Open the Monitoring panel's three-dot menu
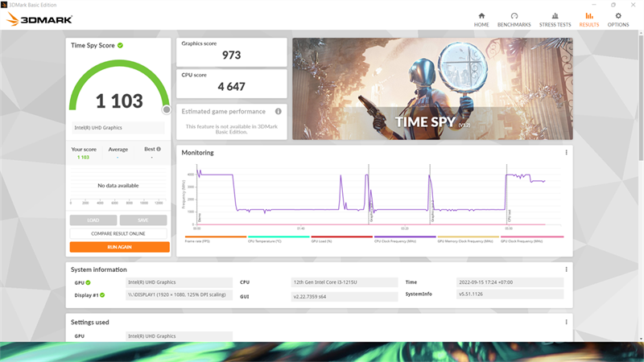Viewport: 644px width, 362px height. pos(566,152)
